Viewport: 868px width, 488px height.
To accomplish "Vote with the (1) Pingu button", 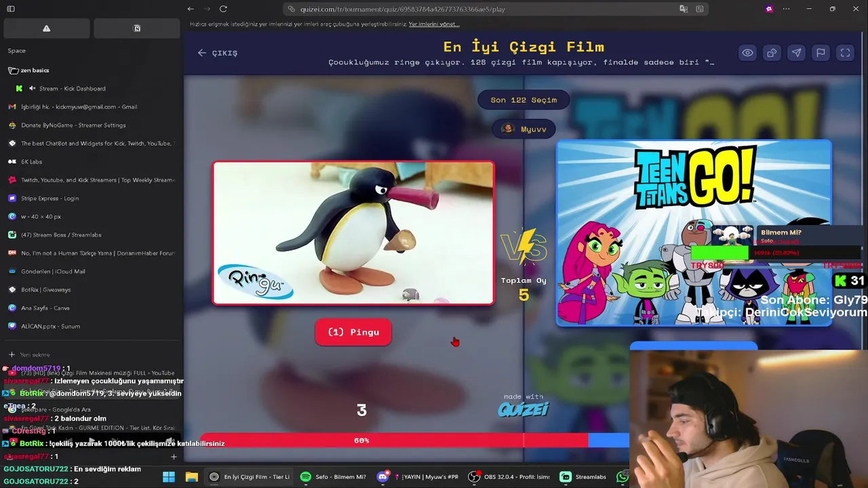I will 353,332.
